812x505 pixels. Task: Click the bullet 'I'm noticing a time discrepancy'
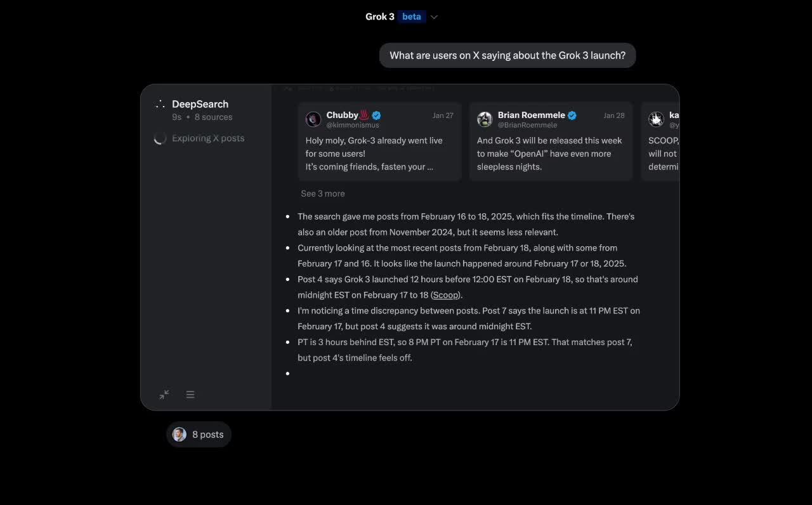click(469, 318)
